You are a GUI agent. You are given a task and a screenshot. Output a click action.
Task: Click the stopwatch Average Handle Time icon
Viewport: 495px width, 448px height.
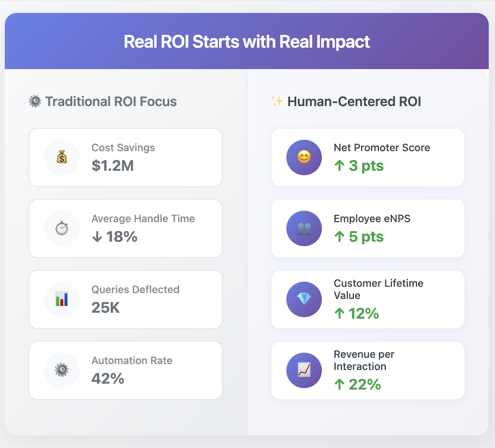[x=61, y=228]
